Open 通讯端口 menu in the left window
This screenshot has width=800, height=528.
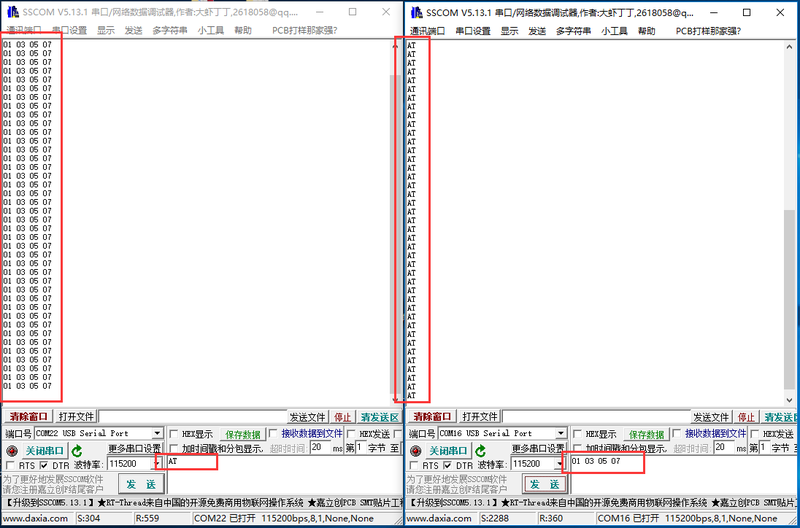pyautogui.click(x=24, y=31)
